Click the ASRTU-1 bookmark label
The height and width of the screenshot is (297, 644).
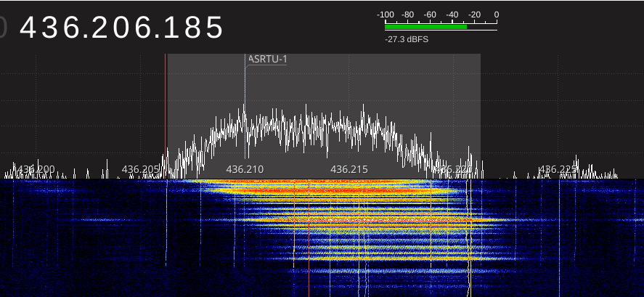coord(267,59)
